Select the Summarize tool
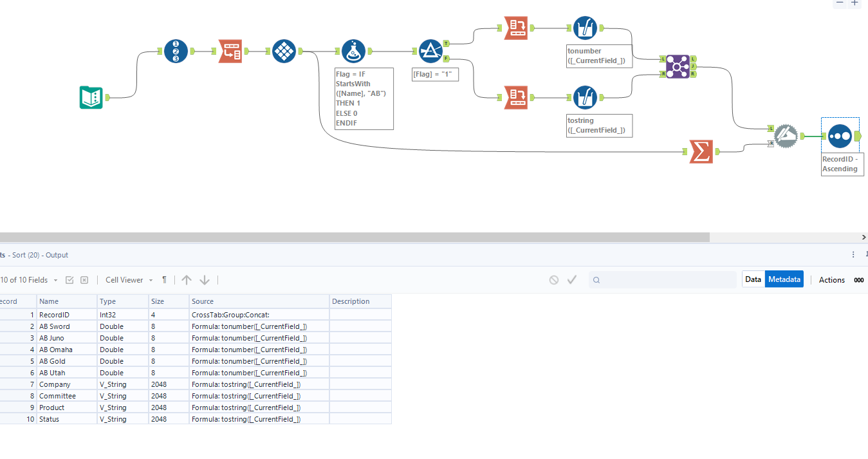 (701, 152)
